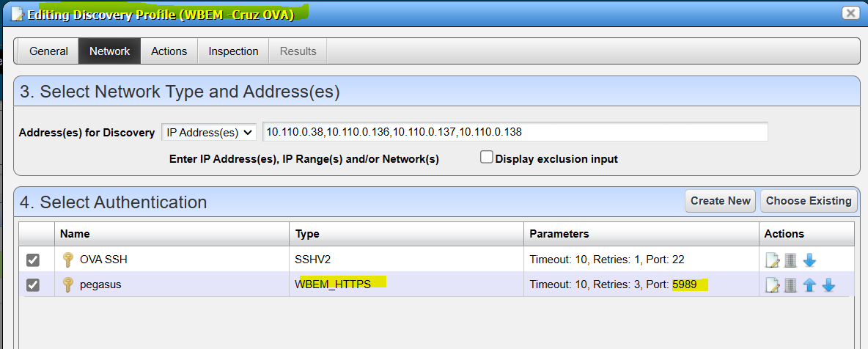This screenshot has width=868, height=349.
Task: Go to the Inspection tab
Action: [233, 51]
